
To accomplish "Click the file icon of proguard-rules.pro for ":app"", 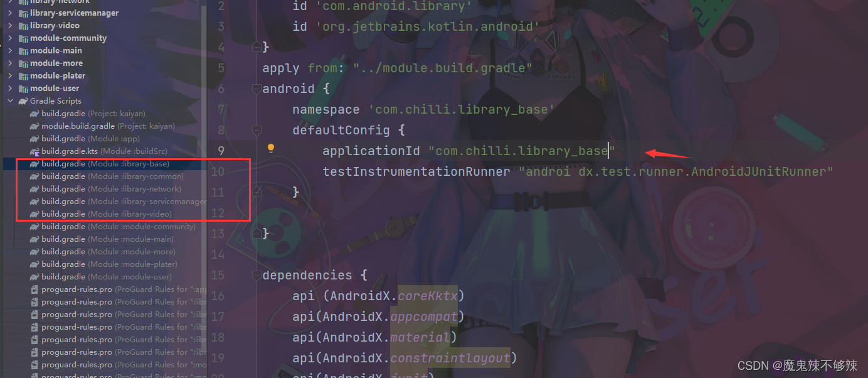I will pos(34,289).
